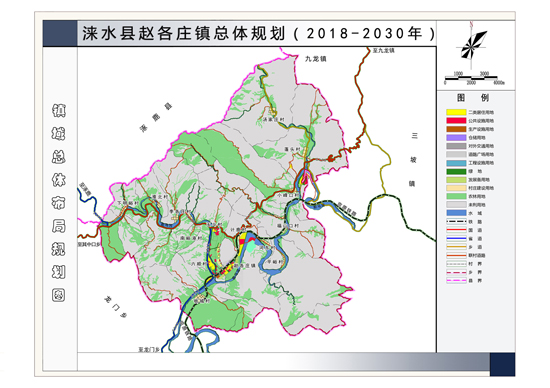This screenshot has width=550, height=388.
Task: Click the 福山口村 village label
Action: click(288, 226)
